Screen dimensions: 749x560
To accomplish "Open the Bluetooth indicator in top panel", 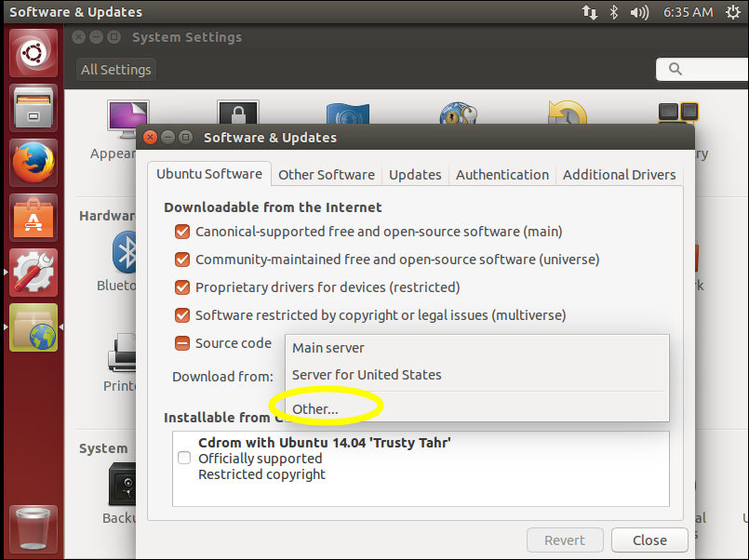I will pos(614,12).
